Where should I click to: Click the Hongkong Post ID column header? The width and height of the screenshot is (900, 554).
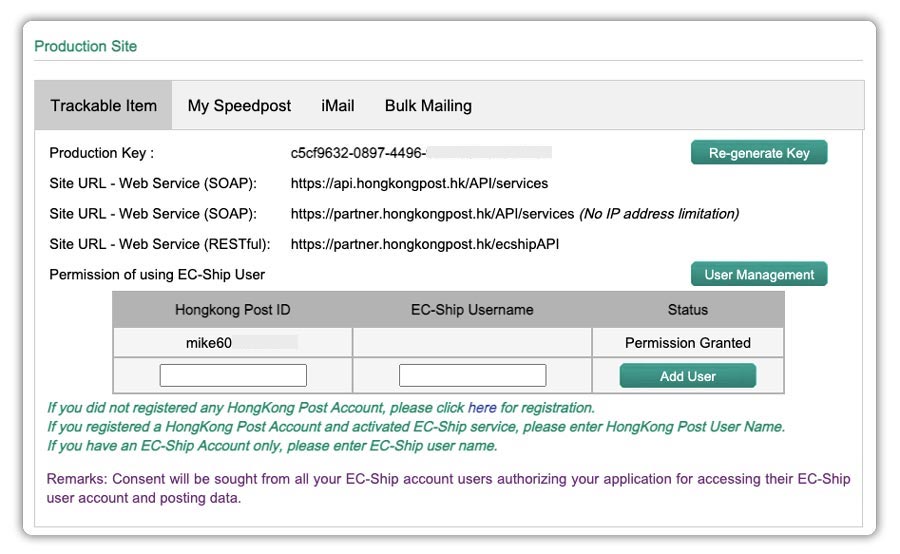tap(232, 310)
